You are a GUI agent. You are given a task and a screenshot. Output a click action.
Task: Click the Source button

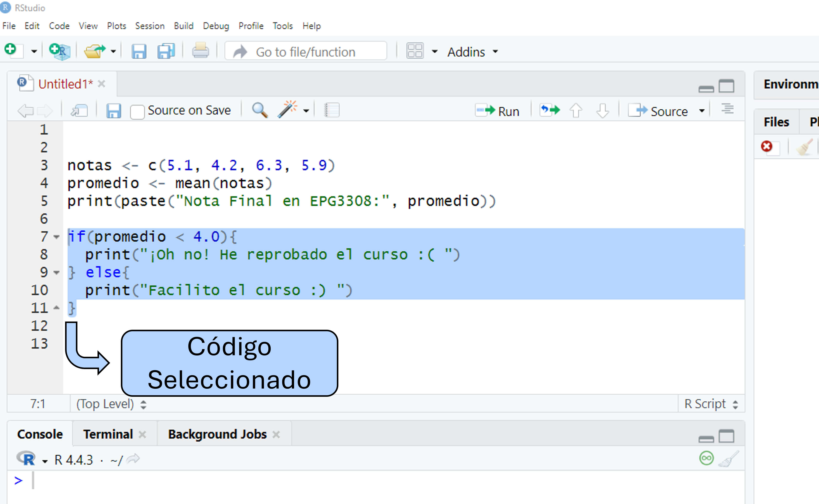[659, 111]
